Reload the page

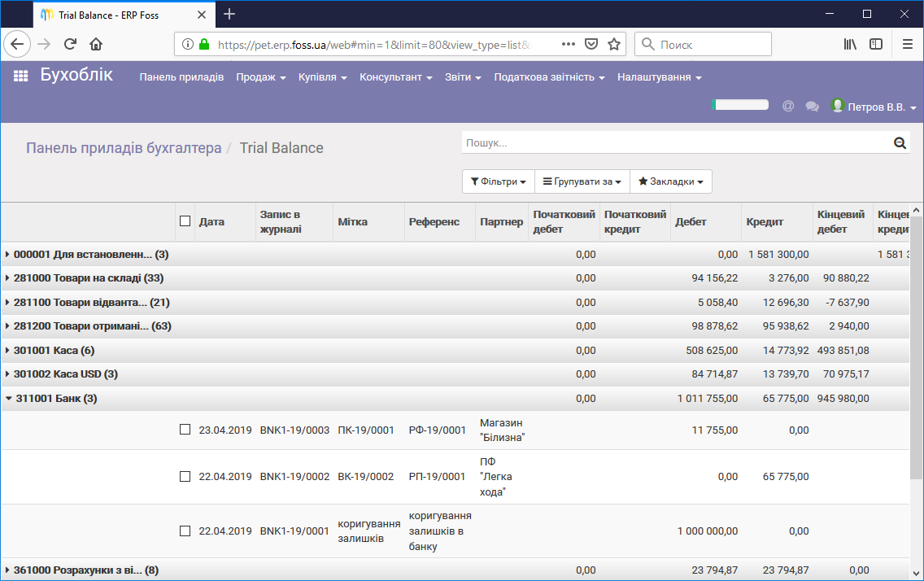pyautogui.click(x=70, y=44)
